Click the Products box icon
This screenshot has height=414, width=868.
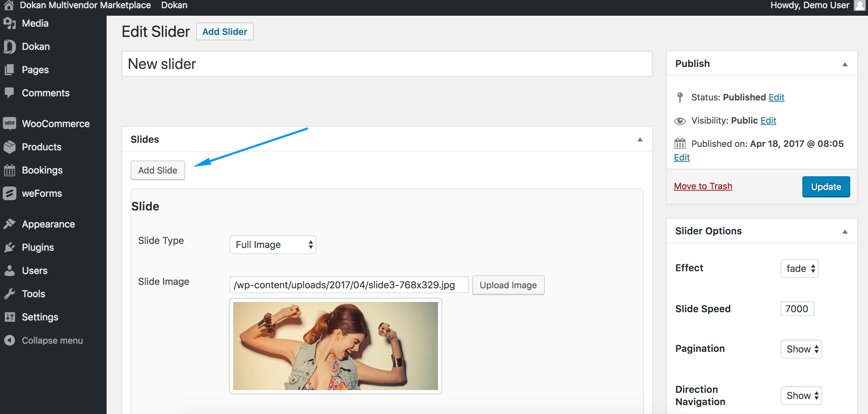click(10, 147)
